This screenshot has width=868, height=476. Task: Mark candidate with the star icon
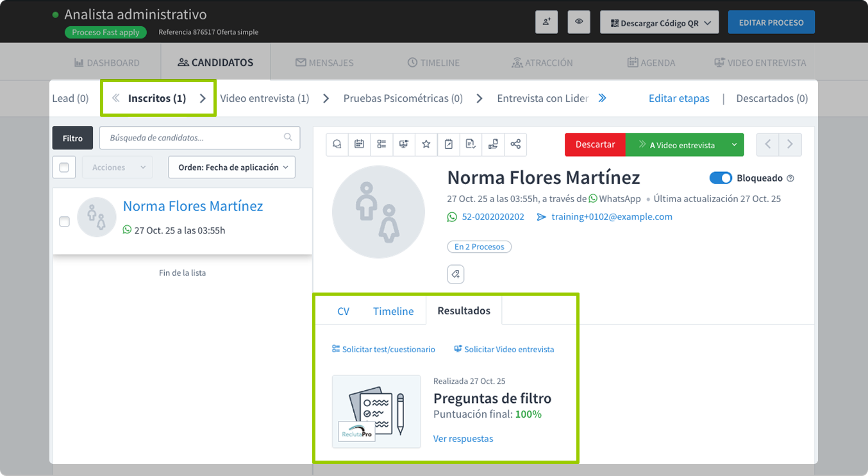(426, 144)
